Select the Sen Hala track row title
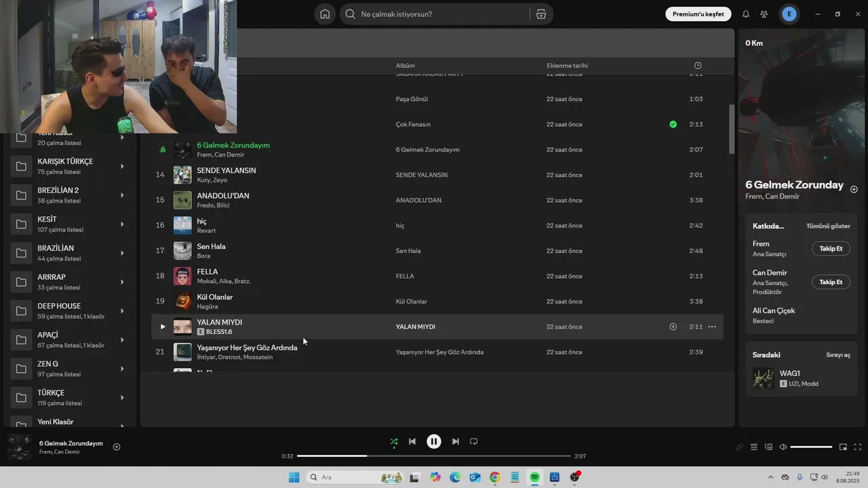Screen dimensions: 868x488 point(211,246)
